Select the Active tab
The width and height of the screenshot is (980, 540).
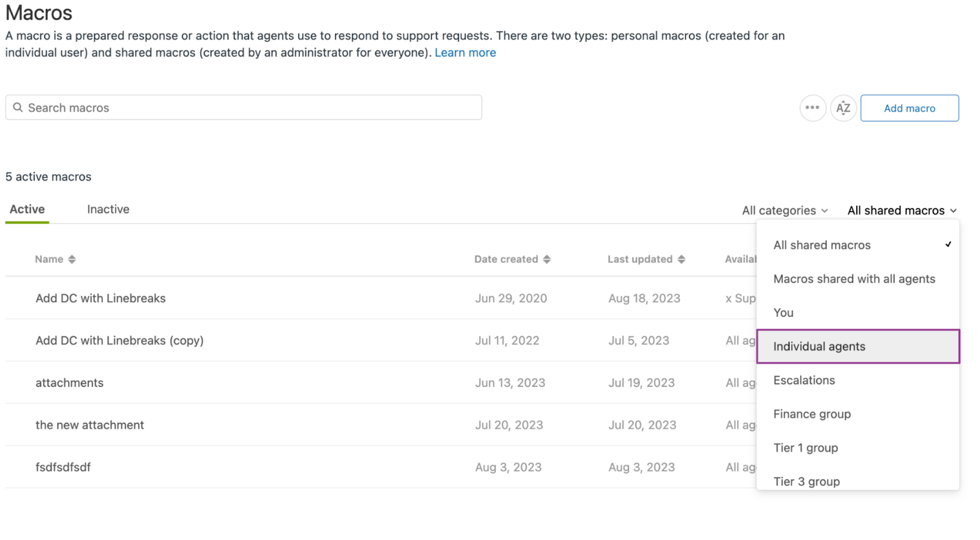click(x=27, y=210)
